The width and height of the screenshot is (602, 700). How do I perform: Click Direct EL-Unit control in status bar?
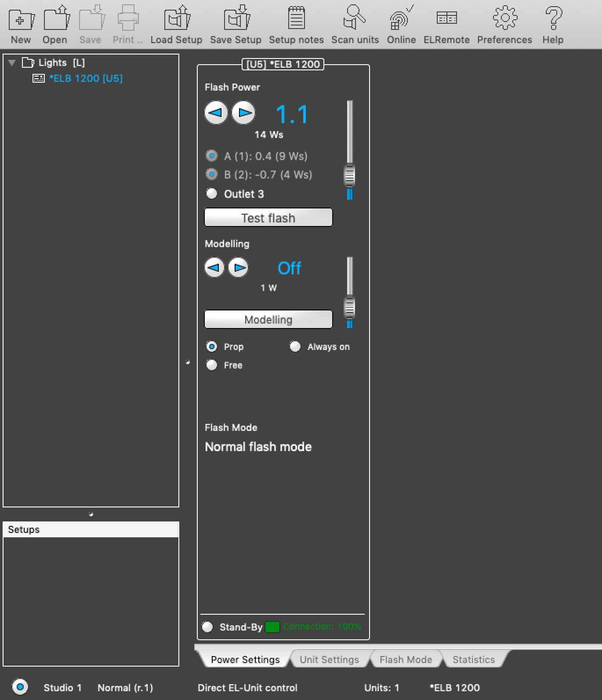coord(247,688)
